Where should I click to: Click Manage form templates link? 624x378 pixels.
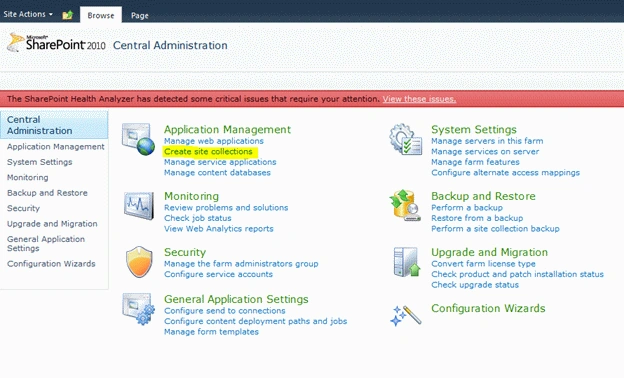point(211,332)
